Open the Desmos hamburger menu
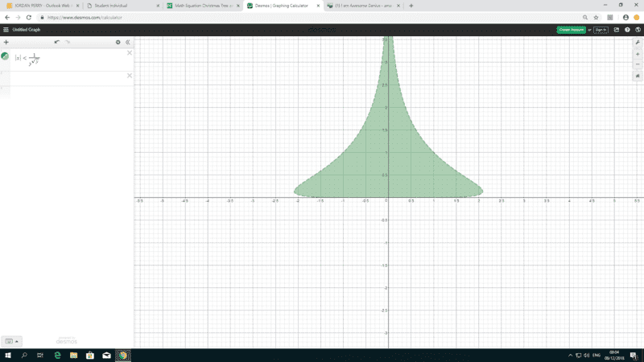 coord(6,30)
